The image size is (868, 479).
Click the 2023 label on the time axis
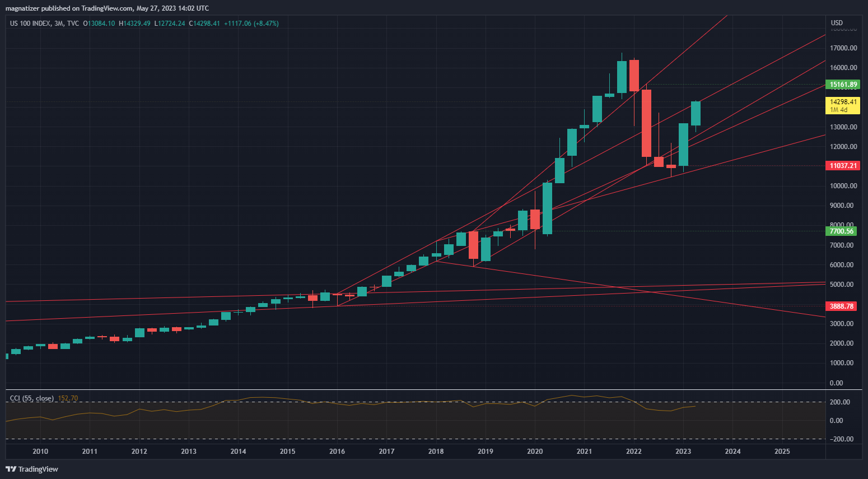[683, 452]
